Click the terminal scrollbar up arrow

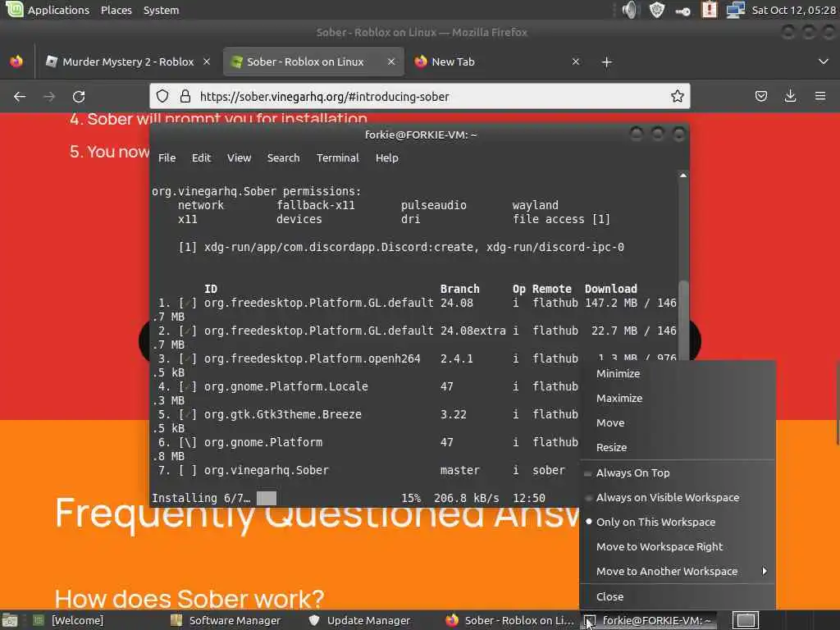pyautogui.click(x=683, y=176)
